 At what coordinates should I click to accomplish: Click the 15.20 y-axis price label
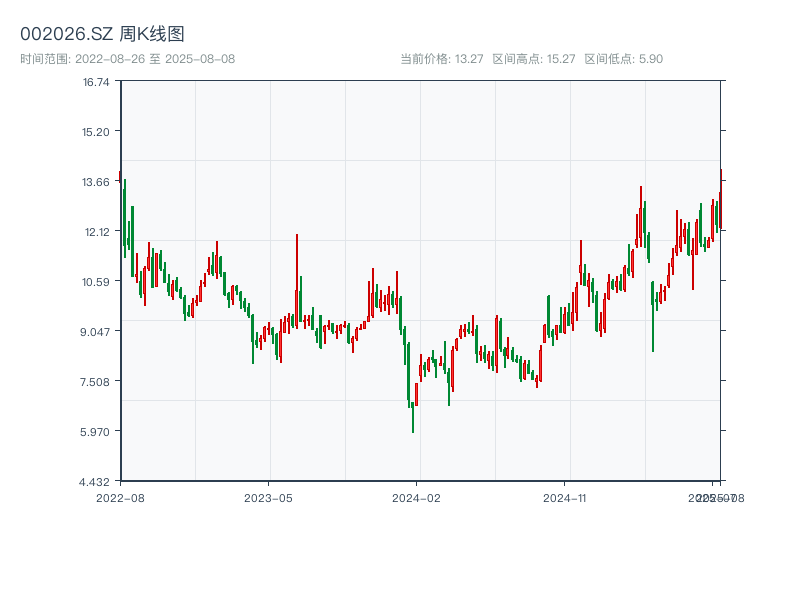pyautogui.click(x=96, y=132)
